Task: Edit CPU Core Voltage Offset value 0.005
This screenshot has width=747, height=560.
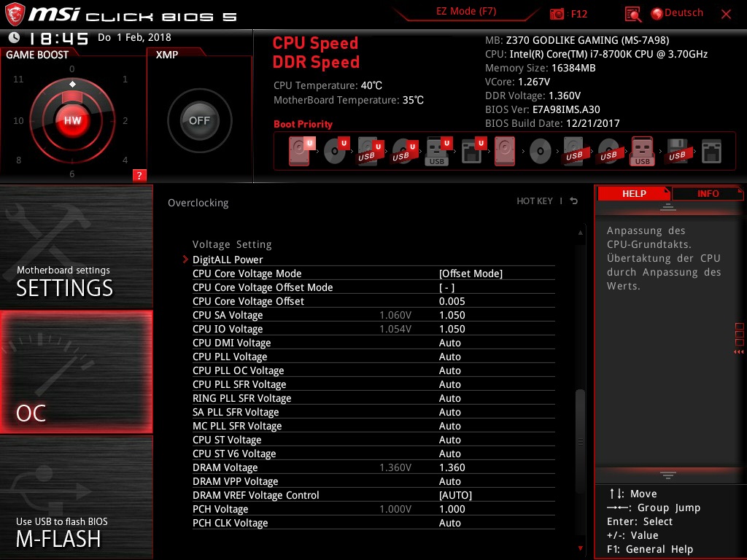Action: pyautogui.click(x=452, y=301)
